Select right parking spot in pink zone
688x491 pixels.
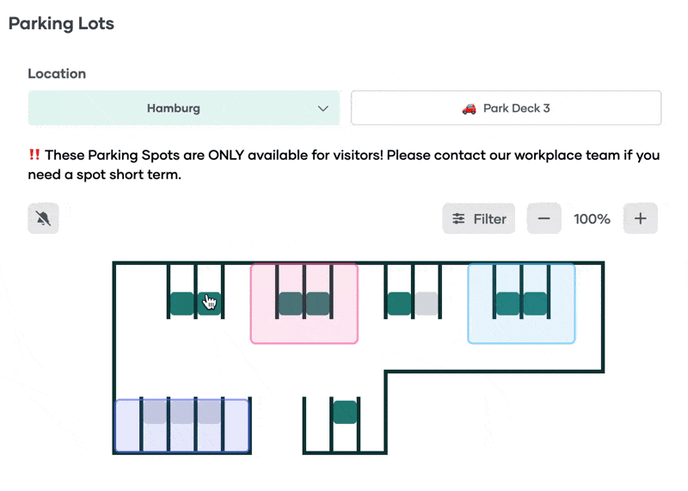tap(318, 303)
